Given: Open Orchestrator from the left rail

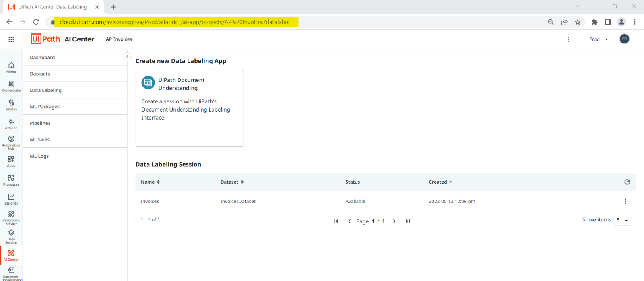Looking at the screenshot, I should [x=11, y=87].
